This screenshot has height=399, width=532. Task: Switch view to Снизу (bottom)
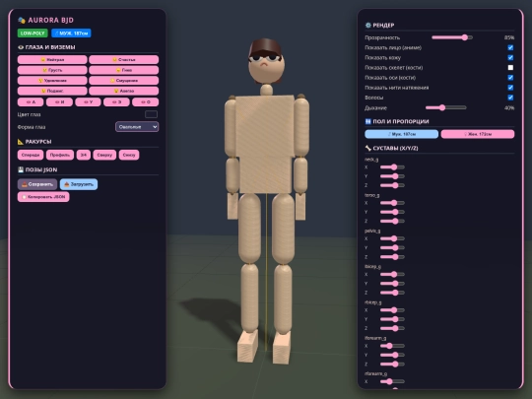point(129,155)
